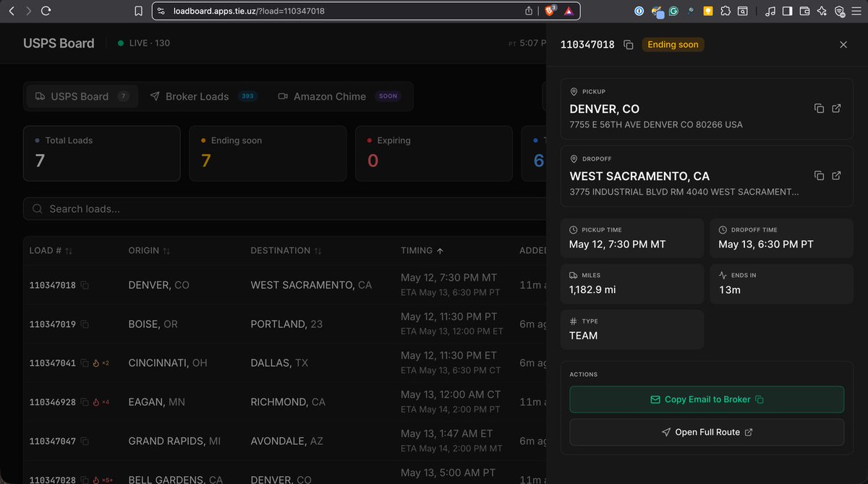Click the Ending soon status badge
The height and width of the screenshot is (484, 868).
coord(673,45)
